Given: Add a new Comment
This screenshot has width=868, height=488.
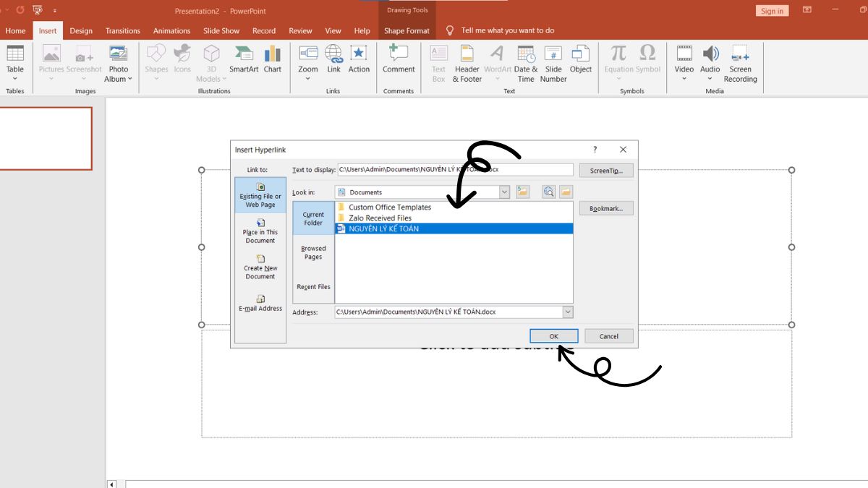Looking at the screenshot, I should [x=399, y=59].
